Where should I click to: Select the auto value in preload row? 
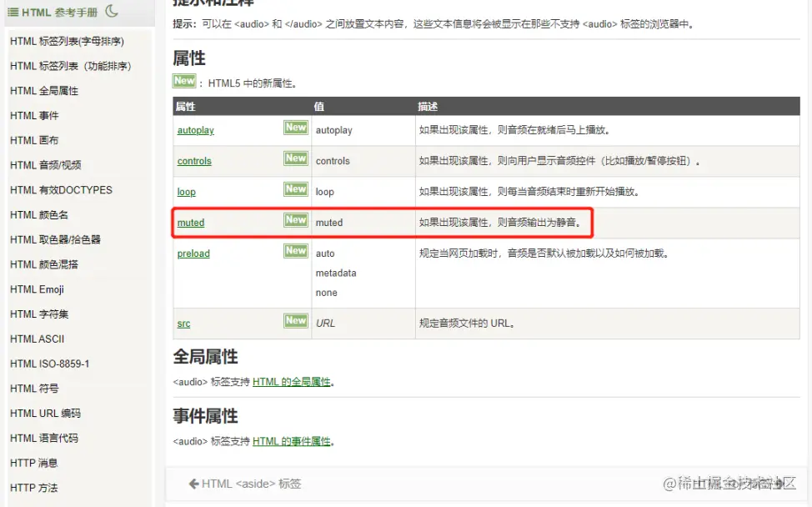click(x=325, y=254)
